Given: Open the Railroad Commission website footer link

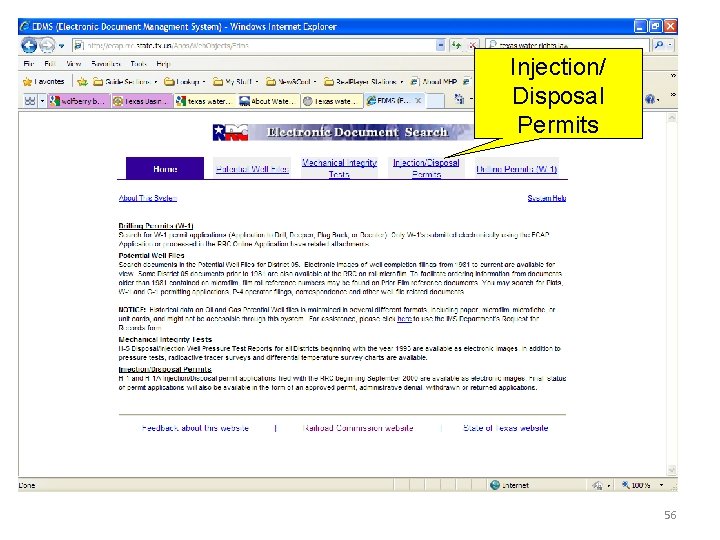Looking at the screenshot, I should pyautogui.click(x=358, y=428).
